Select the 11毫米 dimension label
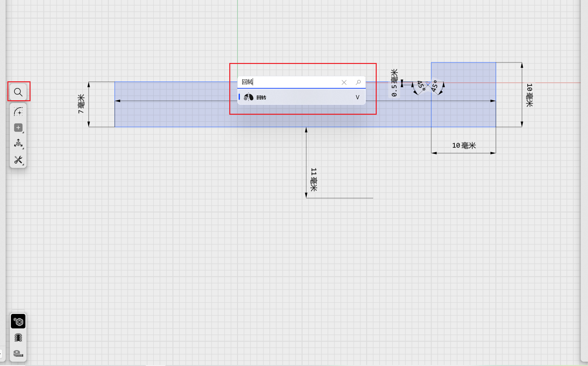The image size is (588, 366). [314, 179]
